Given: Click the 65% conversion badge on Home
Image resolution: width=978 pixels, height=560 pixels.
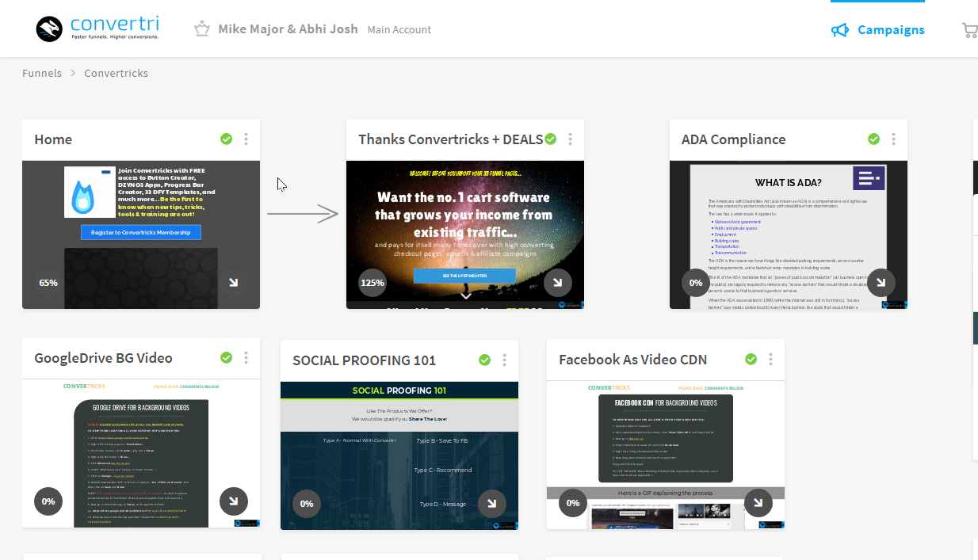Looking at the screenshot, I should [48, 282].
